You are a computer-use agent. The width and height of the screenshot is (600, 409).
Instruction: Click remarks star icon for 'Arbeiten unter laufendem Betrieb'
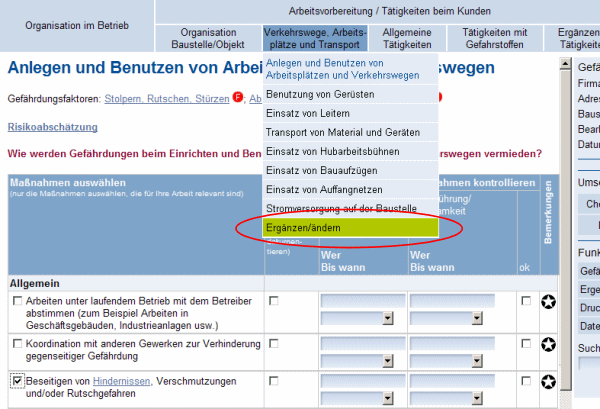pos(548,301)
